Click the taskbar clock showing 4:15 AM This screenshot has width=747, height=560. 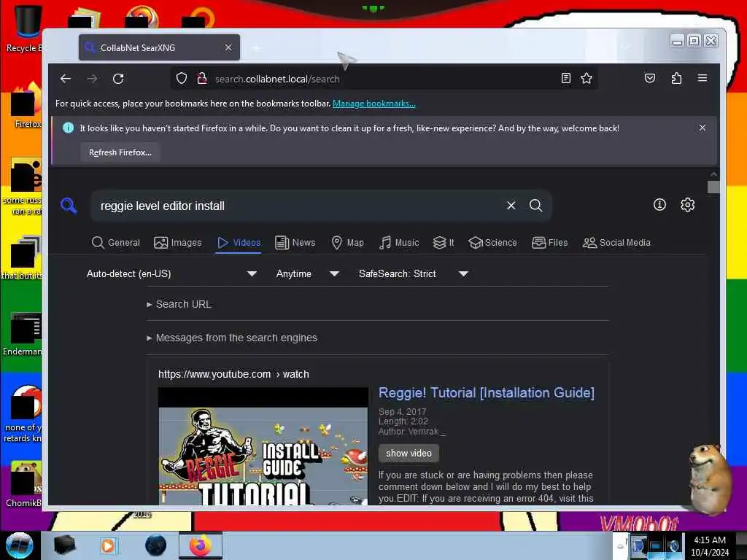[709, 545]
